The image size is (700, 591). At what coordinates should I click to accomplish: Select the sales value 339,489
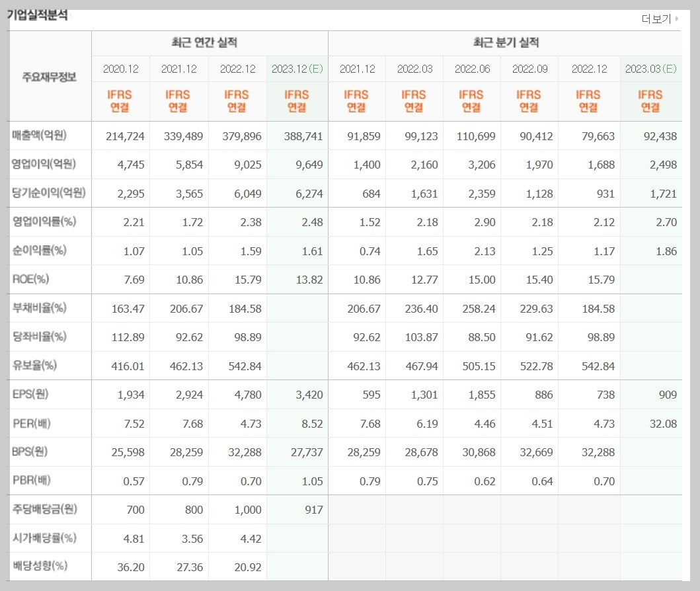[184, 137]
